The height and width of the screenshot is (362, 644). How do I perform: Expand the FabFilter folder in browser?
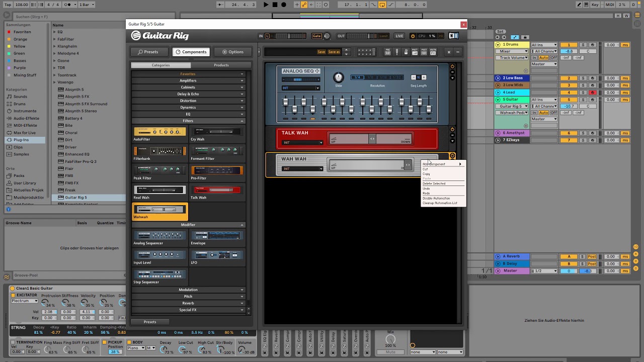[x=55, y=39]
